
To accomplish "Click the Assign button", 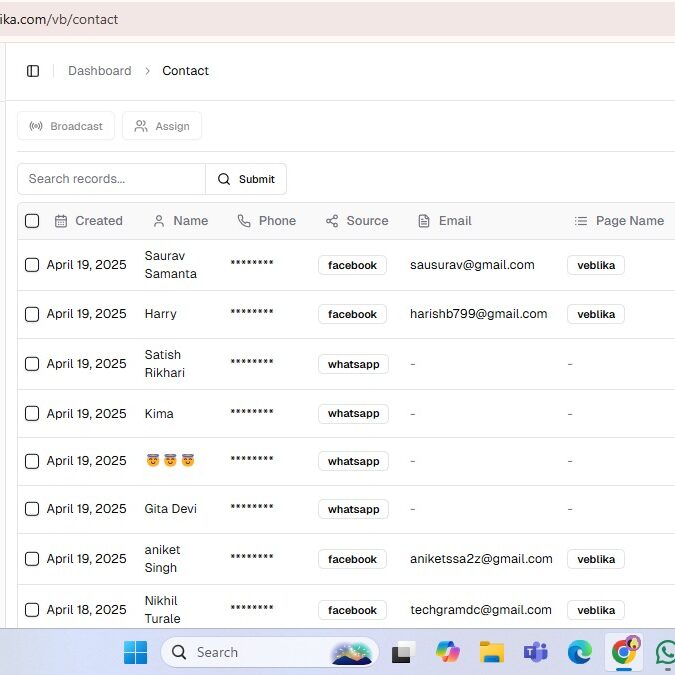I will [x=162, y=126].
